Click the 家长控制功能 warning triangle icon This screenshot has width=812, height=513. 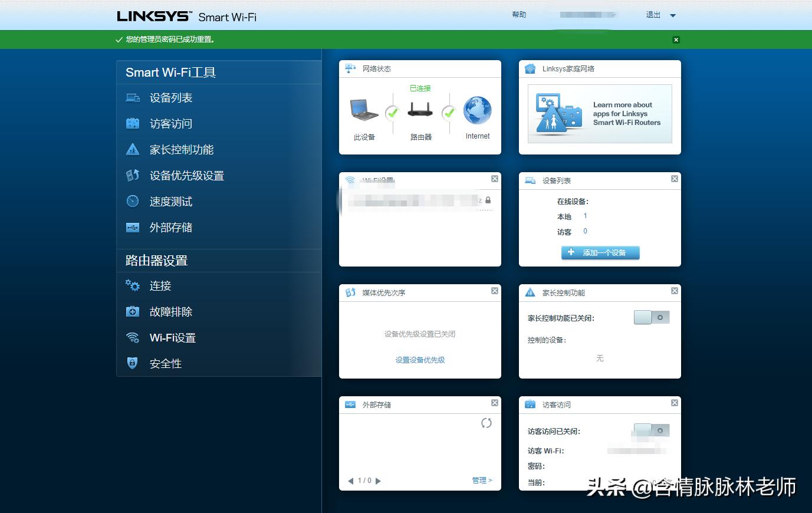coord(133,149)
